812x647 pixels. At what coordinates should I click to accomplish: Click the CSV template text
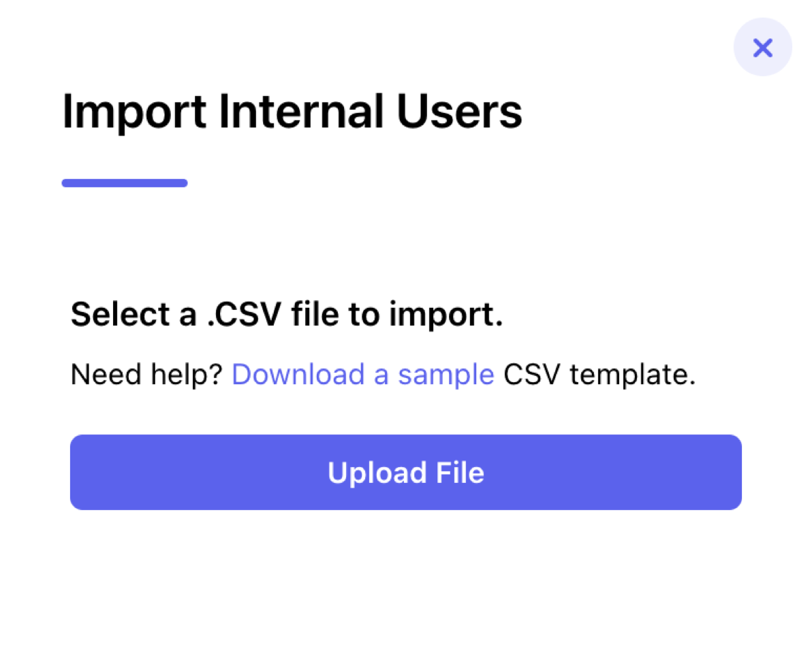599,374
